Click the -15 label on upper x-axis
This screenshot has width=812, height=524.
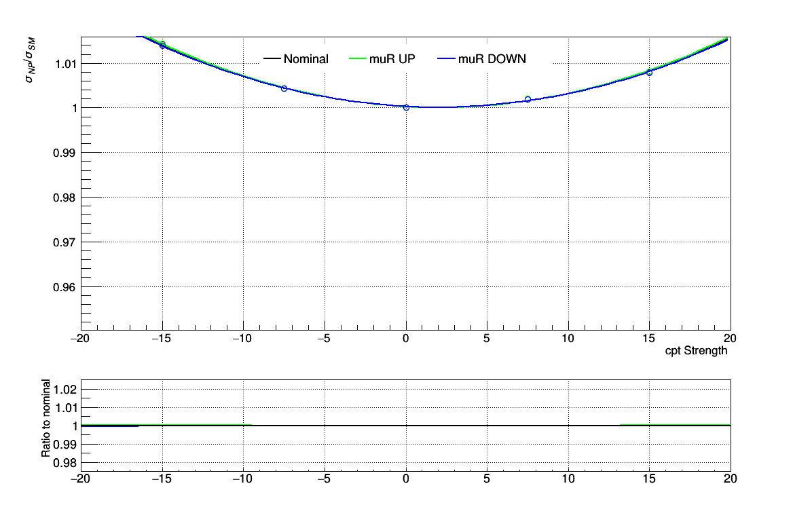(x=161, y=338)
